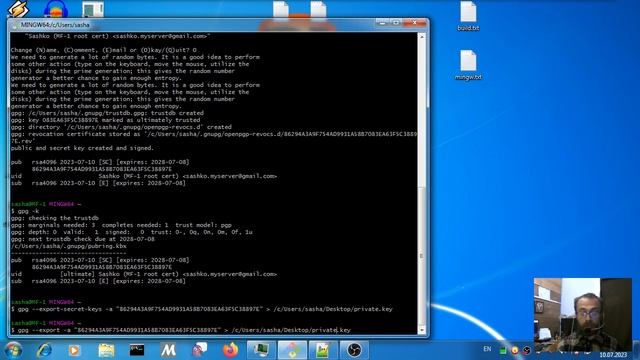Click the webcam overlay thumbnail

(x=583, y=314)
